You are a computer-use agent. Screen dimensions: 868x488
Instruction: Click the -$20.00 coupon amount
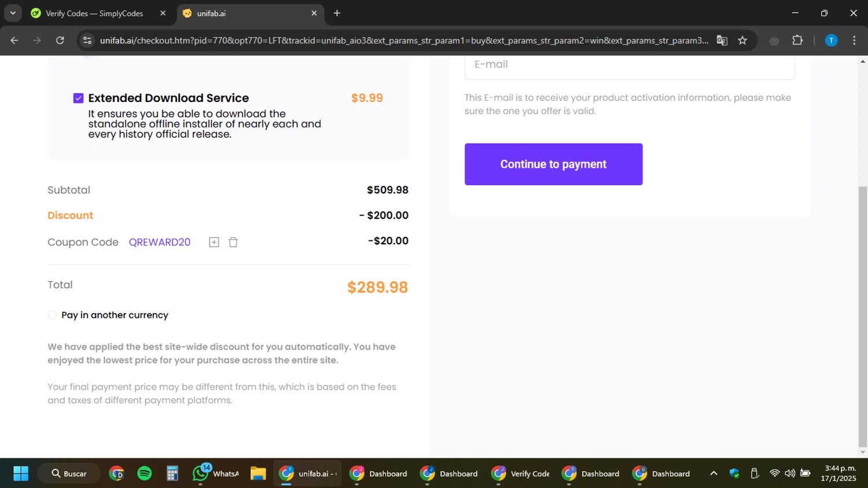pyautogui.click(x=388, y=241)
